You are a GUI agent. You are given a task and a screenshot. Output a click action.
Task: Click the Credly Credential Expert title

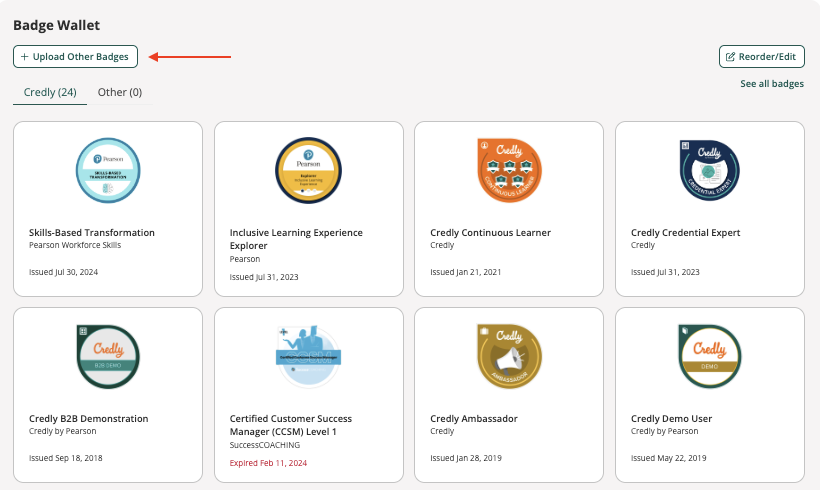click(685, 233)
